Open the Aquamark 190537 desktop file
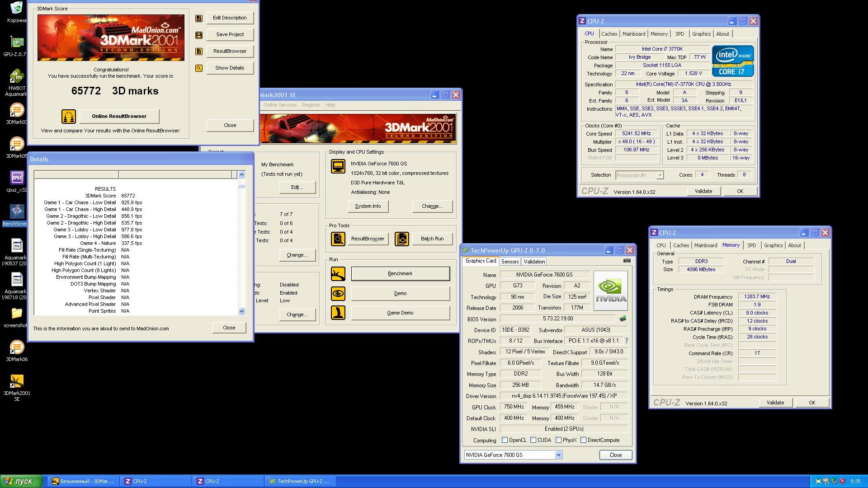The height and width of the screenshot is (488, 868). point(17,252)
